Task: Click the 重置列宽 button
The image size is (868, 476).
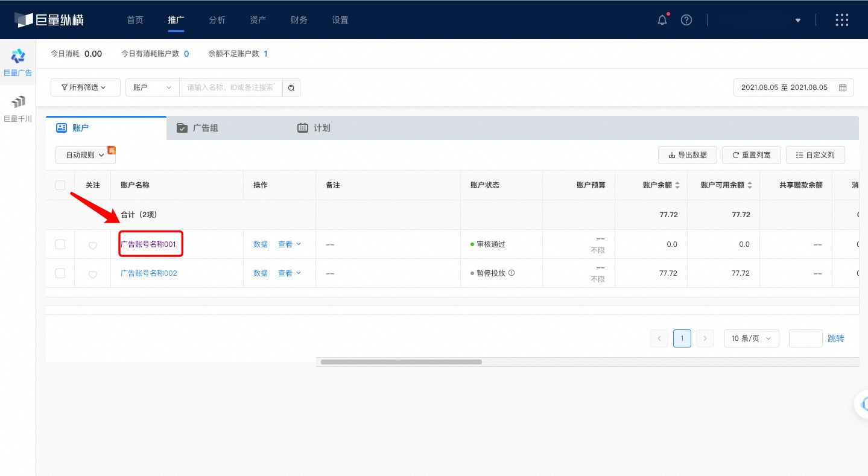Action: point(751,154)
